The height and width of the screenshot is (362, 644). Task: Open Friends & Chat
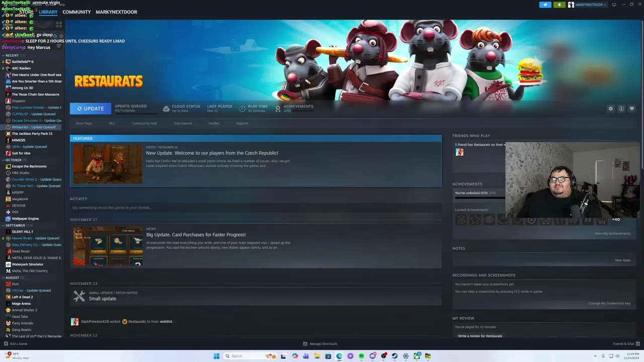pyautogui.click(x=626, y=344)
